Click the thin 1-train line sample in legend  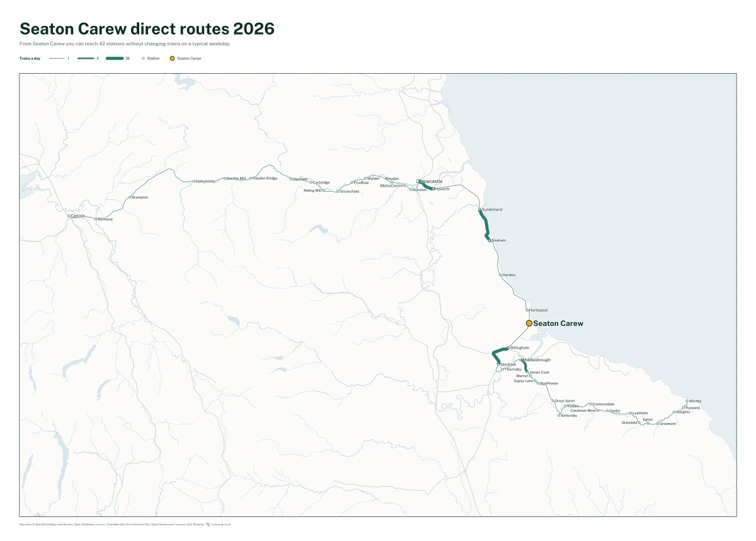coord(57,58)
